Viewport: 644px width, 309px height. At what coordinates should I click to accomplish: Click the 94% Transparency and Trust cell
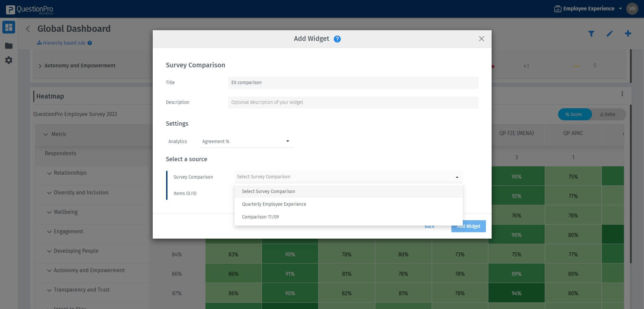[x=516, y=293]
